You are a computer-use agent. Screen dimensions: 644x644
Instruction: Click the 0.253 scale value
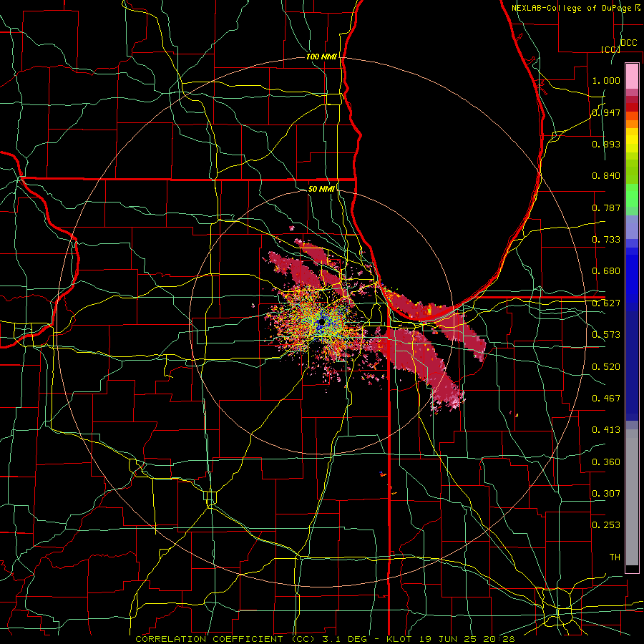pos(606,525)
